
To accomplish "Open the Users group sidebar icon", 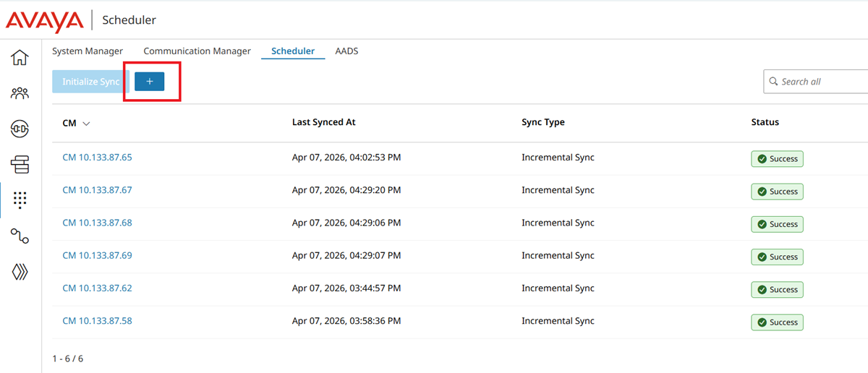I will tap(20, 93).
